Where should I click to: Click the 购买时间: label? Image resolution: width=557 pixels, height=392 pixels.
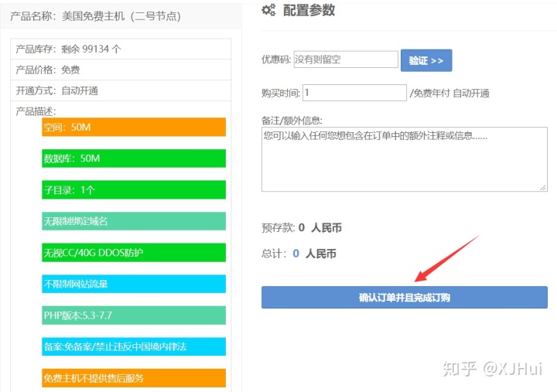pos(281,93)
